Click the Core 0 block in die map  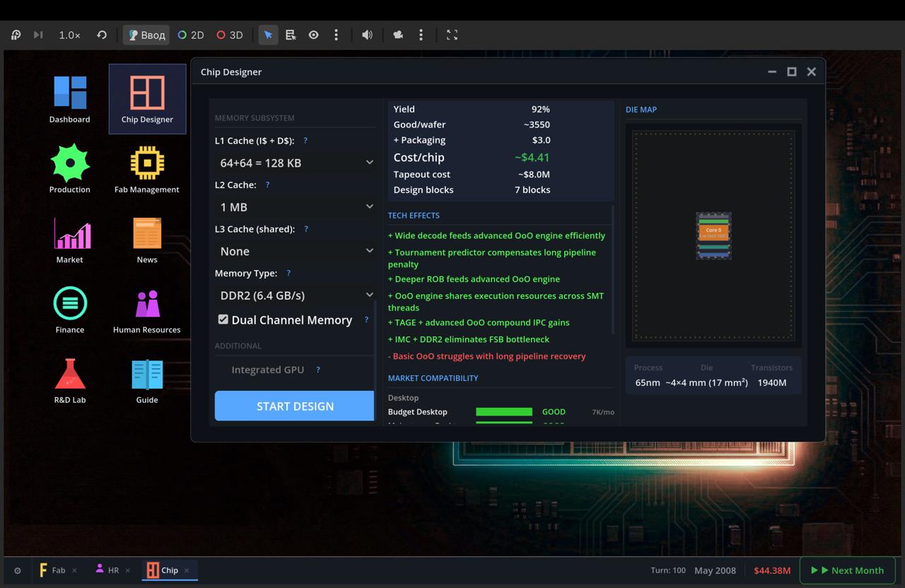[713, 233]
